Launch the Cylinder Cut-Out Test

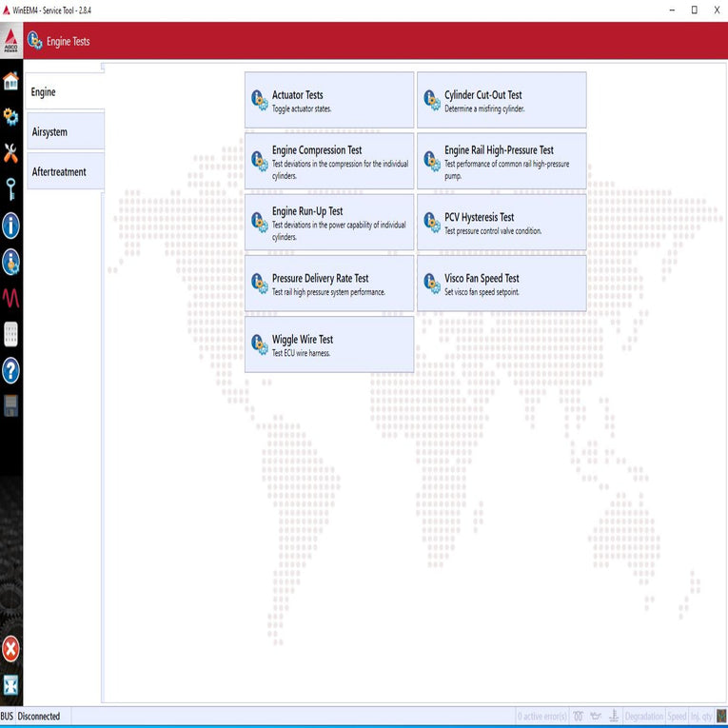tap(502, 100)
